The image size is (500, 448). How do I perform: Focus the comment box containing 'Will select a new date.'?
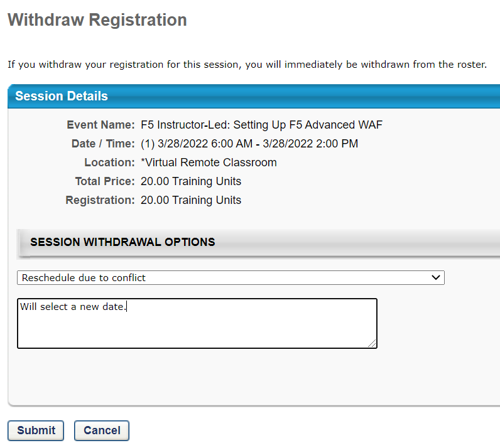(x=197, y=323)
